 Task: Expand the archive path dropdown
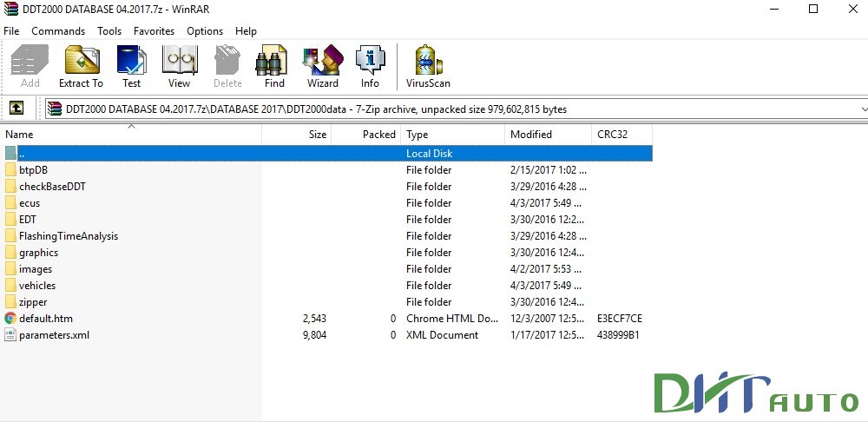pos(863,109)
